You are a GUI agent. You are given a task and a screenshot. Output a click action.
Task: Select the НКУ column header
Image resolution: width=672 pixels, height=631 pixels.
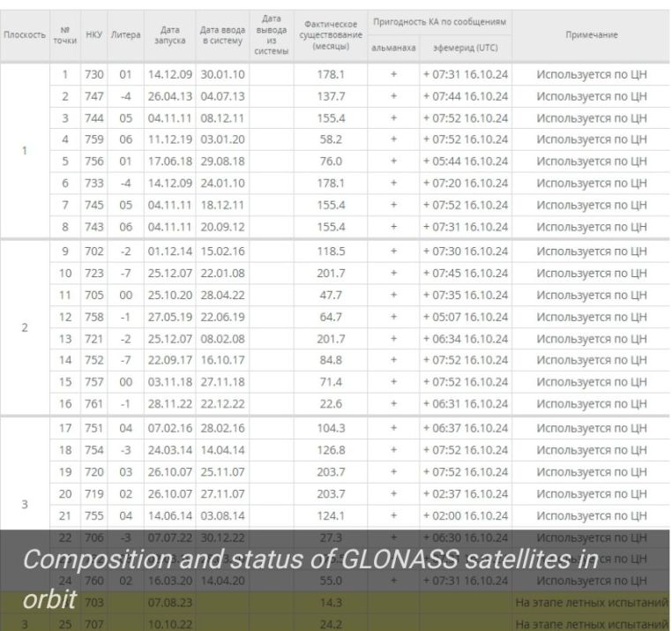click(x=93, y=34)
